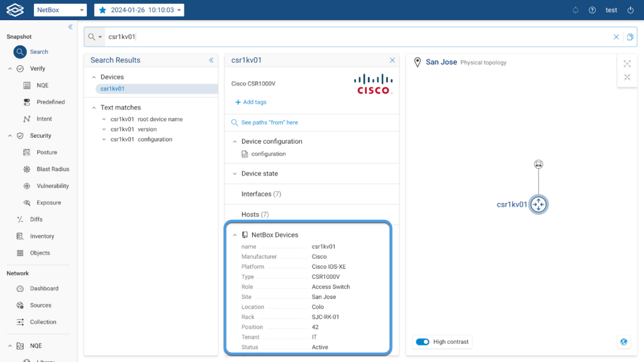Open the NetBox network dropdown

tap(60, 10)
